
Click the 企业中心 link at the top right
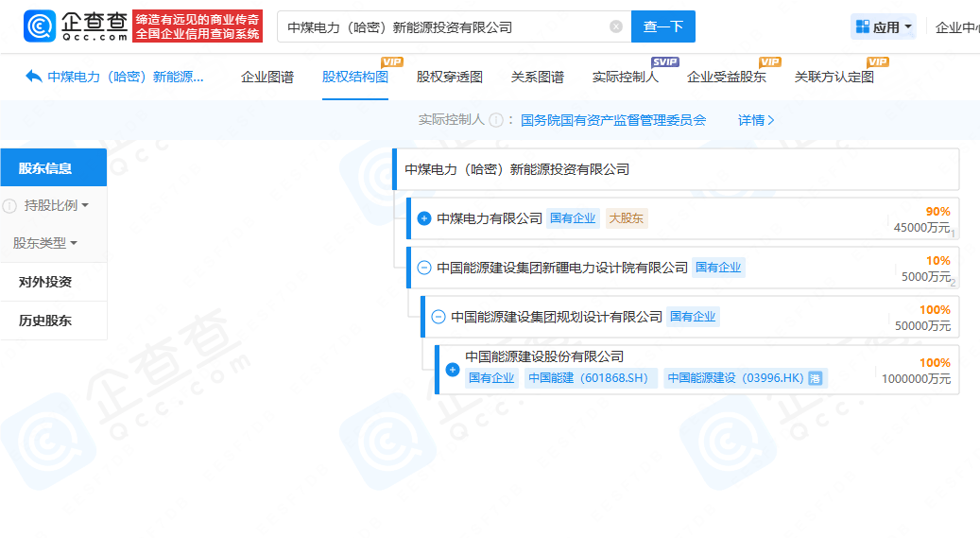(x=957, y=26)
